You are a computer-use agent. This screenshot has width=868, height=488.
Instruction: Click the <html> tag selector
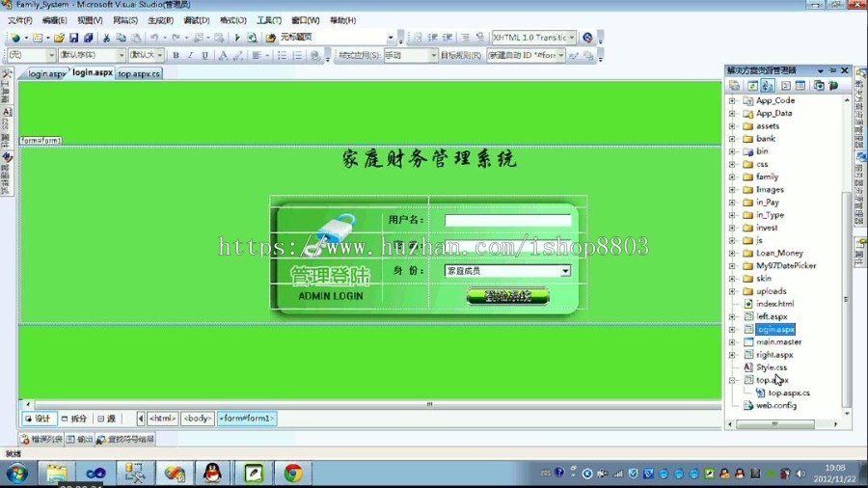click(x=162, y=419)
